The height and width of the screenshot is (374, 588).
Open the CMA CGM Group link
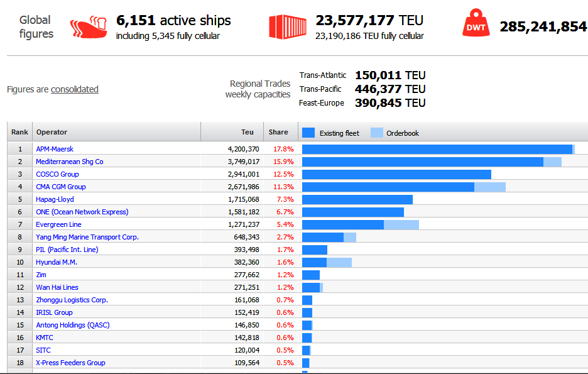tap(61, 187)
